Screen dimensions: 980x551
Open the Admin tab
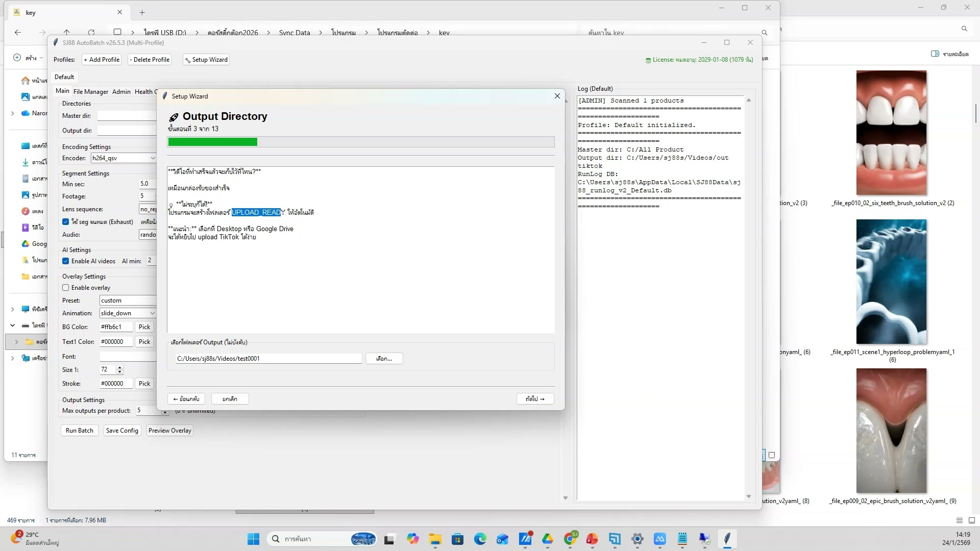click(x=121, y=92)
